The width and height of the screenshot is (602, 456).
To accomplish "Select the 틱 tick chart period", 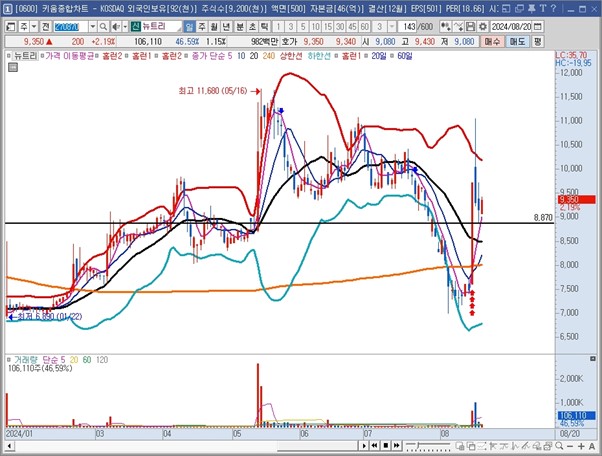I will pyautogui.click(x=265, y=26).
